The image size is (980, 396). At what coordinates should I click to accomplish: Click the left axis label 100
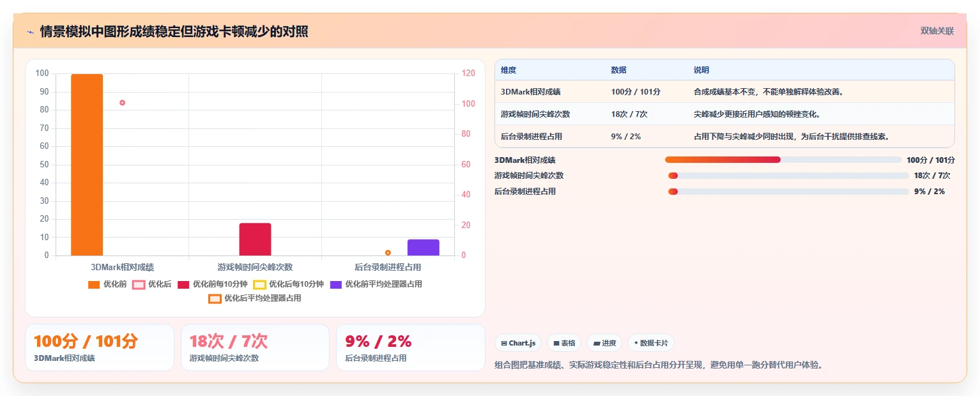42,73
